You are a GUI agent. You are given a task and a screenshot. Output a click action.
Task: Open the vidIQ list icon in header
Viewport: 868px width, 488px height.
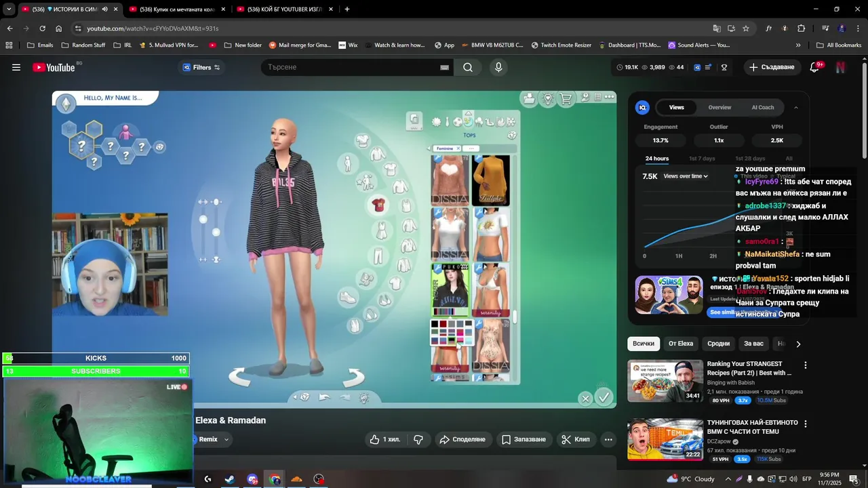[709, 67]
